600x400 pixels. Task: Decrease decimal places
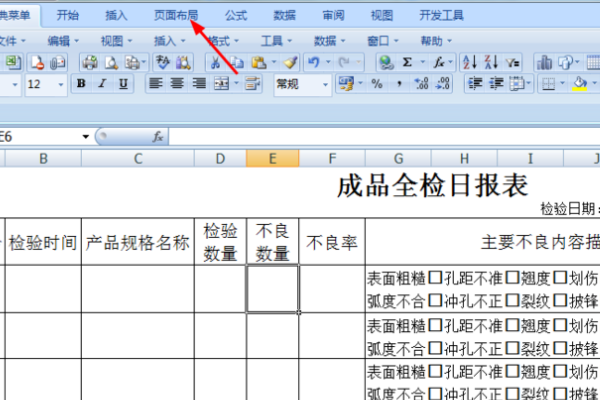coord(442,83)
